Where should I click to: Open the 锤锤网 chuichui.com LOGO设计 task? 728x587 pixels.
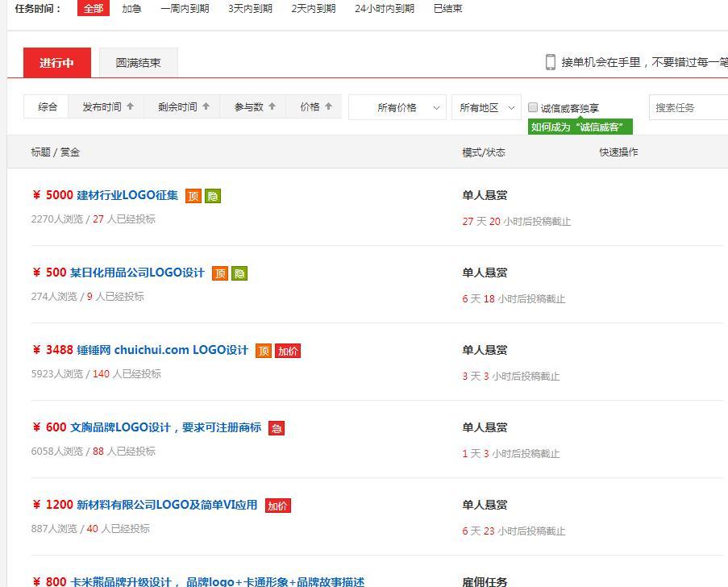pos(163,350)
